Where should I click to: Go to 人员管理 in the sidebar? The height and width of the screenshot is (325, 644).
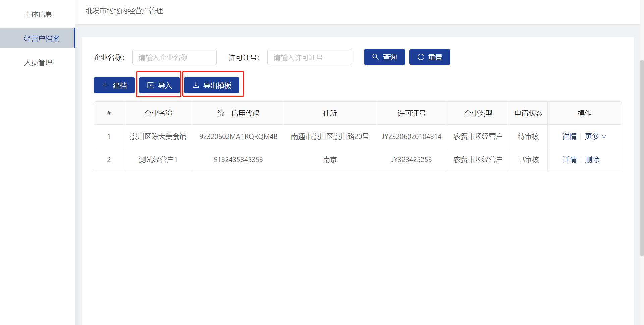pos(38,63)
